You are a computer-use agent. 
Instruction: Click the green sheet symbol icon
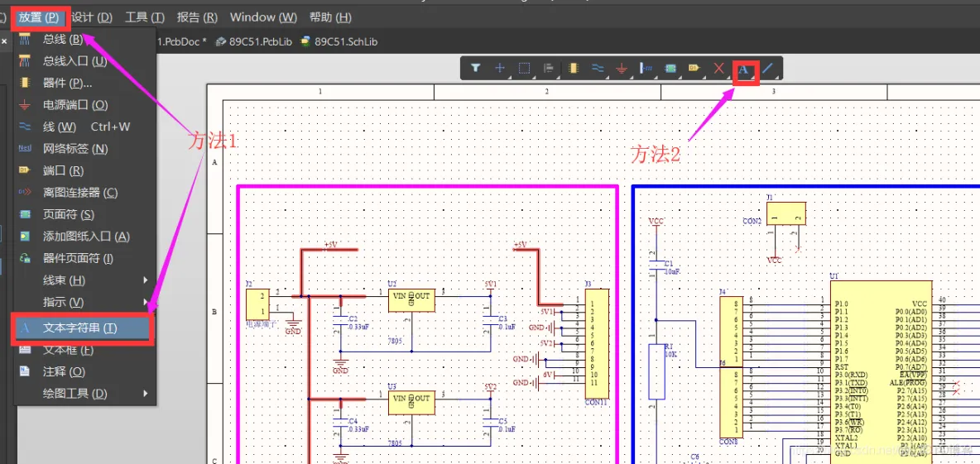(670, 68)
